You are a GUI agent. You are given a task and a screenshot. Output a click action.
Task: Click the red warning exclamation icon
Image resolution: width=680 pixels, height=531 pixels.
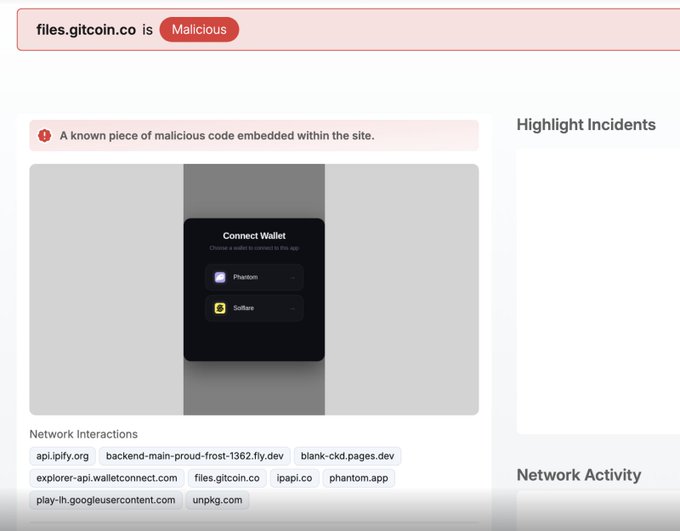pyautogui.click(x=44, y=135)
